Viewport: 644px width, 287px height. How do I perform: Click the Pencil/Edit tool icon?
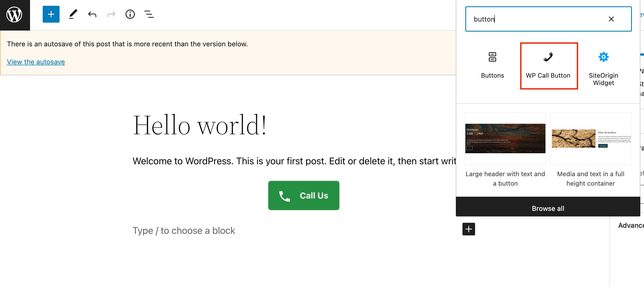click(72, 14)
